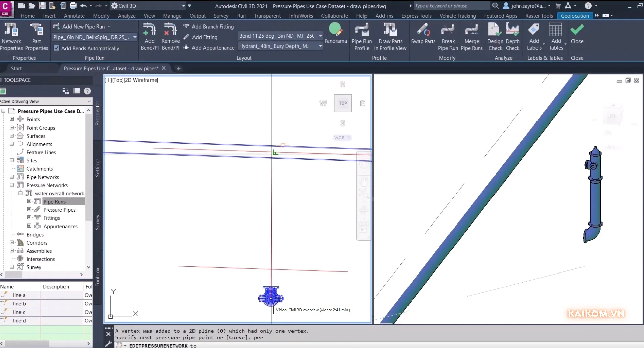Toggle Add Bends Automatically checkbox
Viewport: 644px width, 348px height.
[x=56, y=48]
